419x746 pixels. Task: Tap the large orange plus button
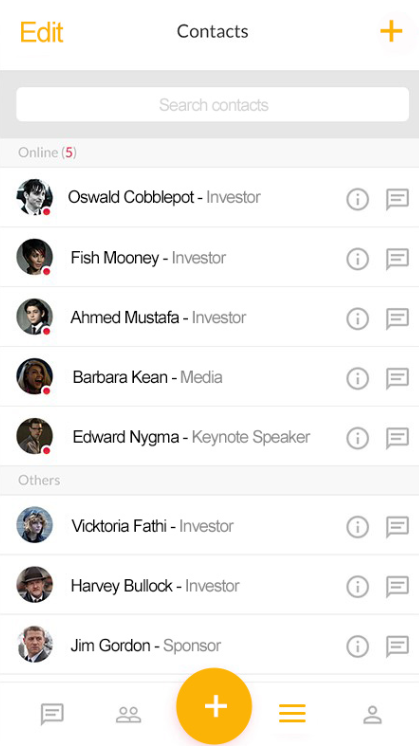pyautogui.click(x=214, y=706)
